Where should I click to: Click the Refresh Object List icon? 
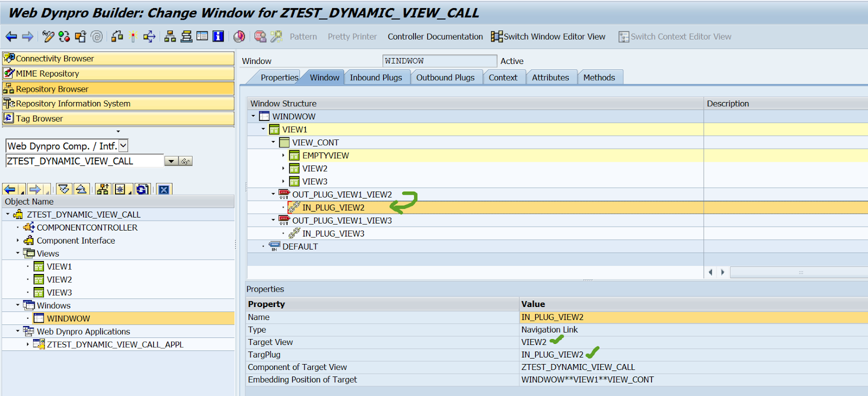(x=142, y=189)
